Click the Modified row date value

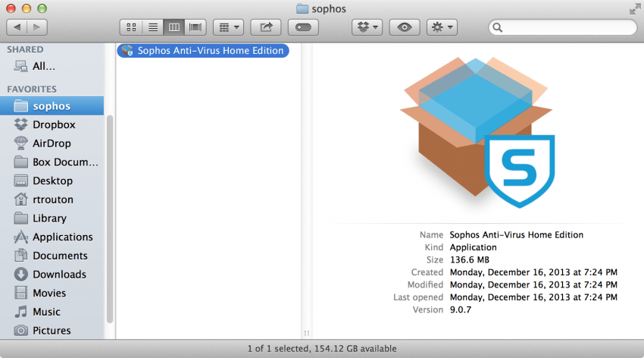(533, 284)
